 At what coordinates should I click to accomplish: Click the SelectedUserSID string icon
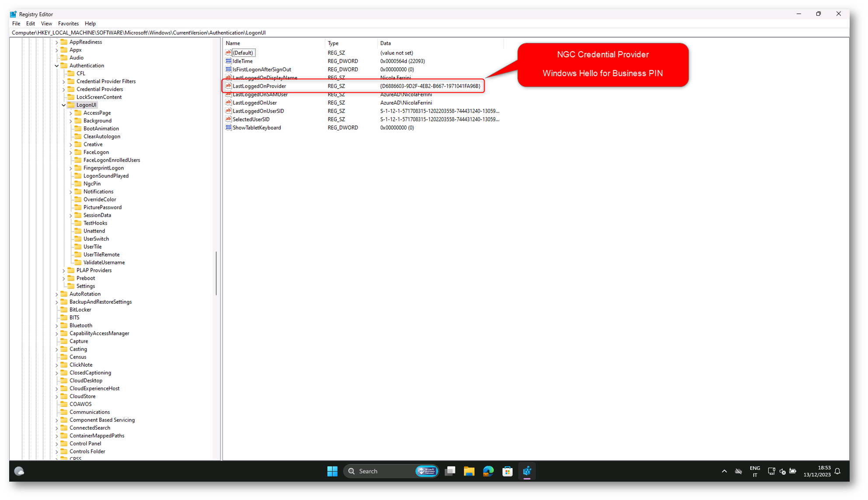(228, 119)
